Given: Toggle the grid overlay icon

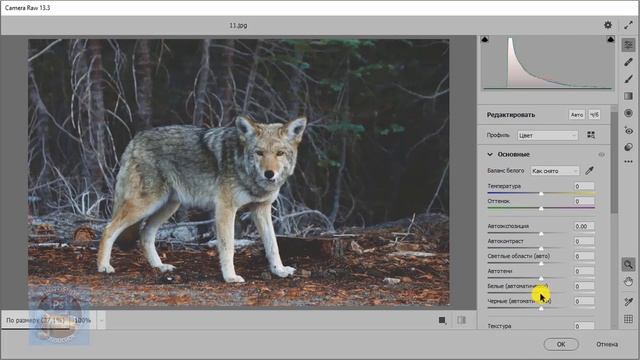Looking at the screenshot, I should (x=628, y=319).
